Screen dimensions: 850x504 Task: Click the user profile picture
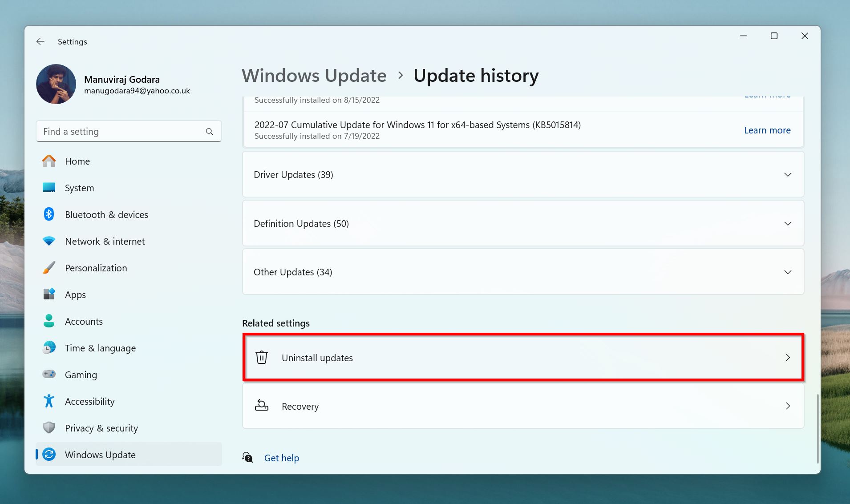coord(56,84)
